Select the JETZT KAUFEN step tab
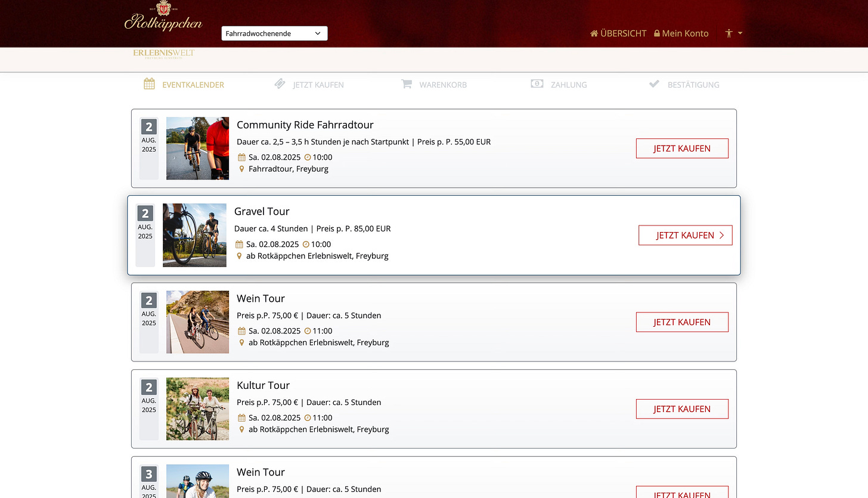868x498 pixels. point(309,85)
